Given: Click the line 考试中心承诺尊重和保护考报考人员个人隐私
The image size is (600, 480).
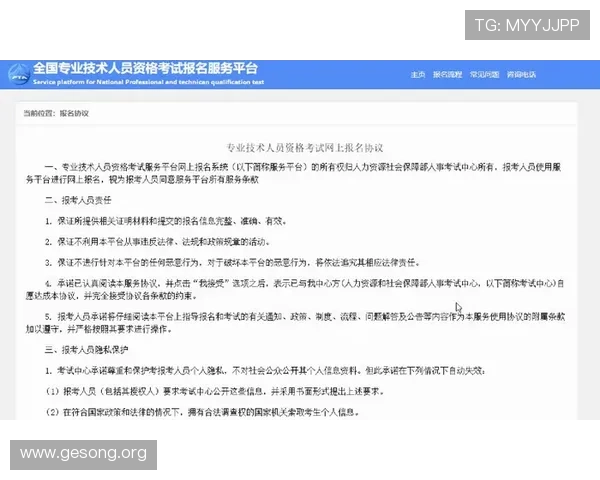Looking at the screenshot, I should tap(265, 371).
